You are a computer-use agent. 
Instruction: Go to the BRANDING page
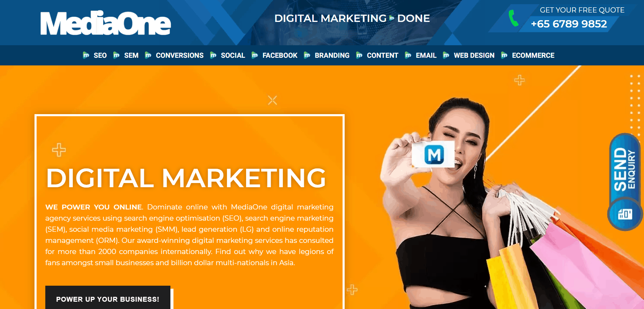coord(332,55)
